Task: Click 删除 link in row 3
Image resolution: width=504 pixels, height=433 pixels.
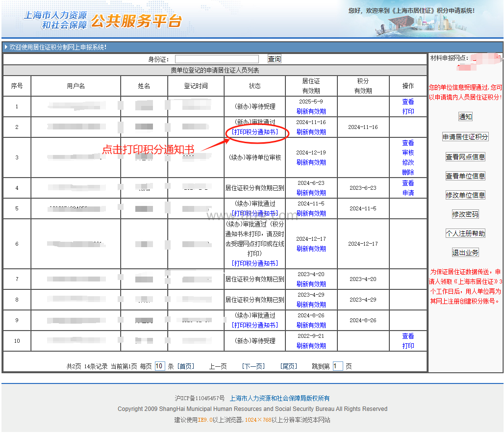Action: (408, 172)
